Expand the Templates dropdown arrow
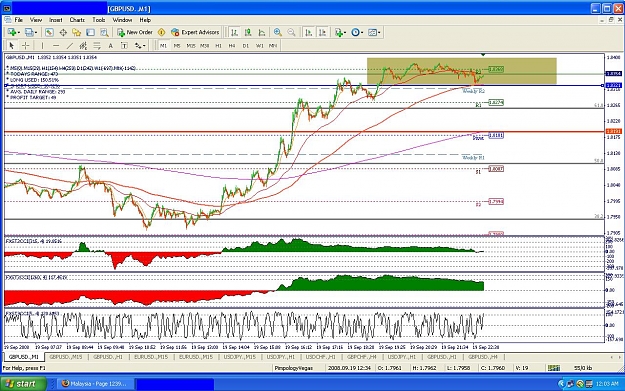This screenshot has width=625, height=391. [x=379, y=33]
